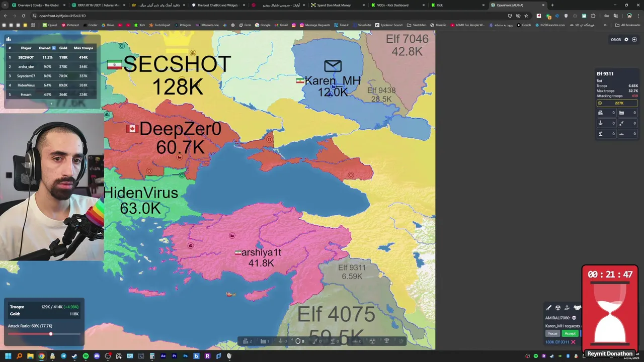Filter events by nuke radiation icon
The width and height of the screenshot is (644, 362).
pos(558,308)
